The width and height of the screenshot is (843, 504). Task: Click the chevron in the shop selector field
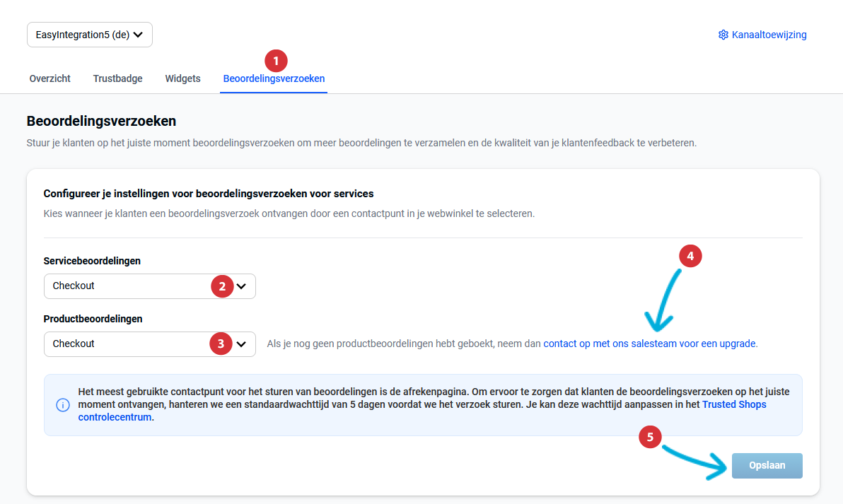click(x=139, y=34)
